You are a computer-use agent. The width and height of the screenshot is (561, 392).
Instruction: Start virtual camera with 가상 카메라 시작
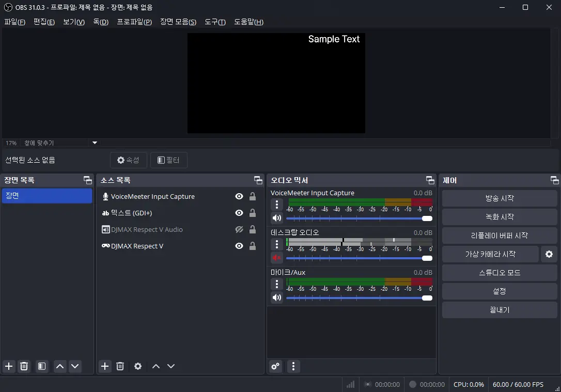491,254
